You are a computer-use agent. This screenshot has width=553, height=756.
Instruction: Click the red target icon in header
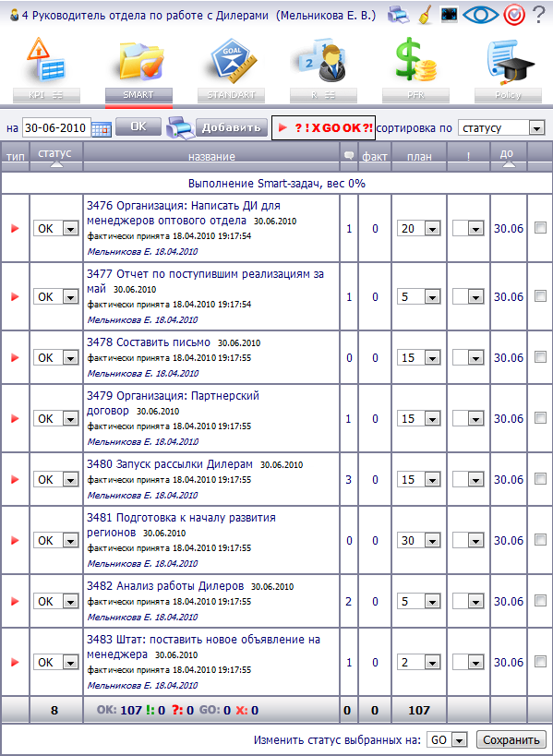coord(514,16)
